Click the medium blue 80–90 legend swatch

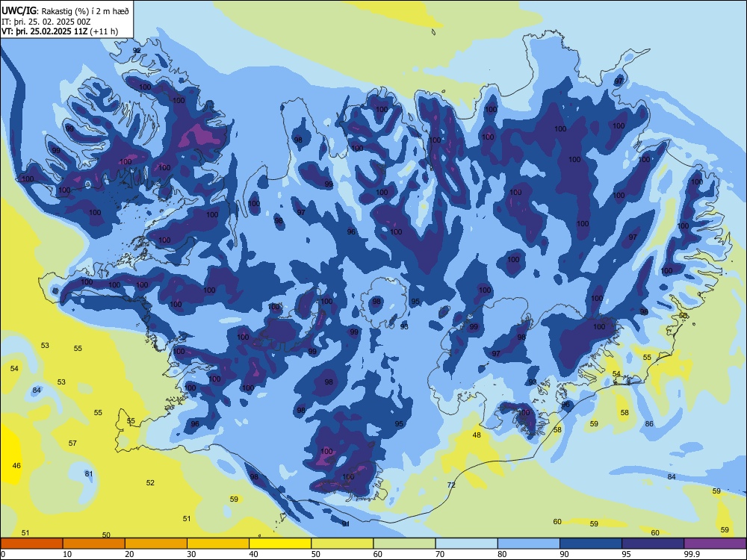click(x=529, y=544)
